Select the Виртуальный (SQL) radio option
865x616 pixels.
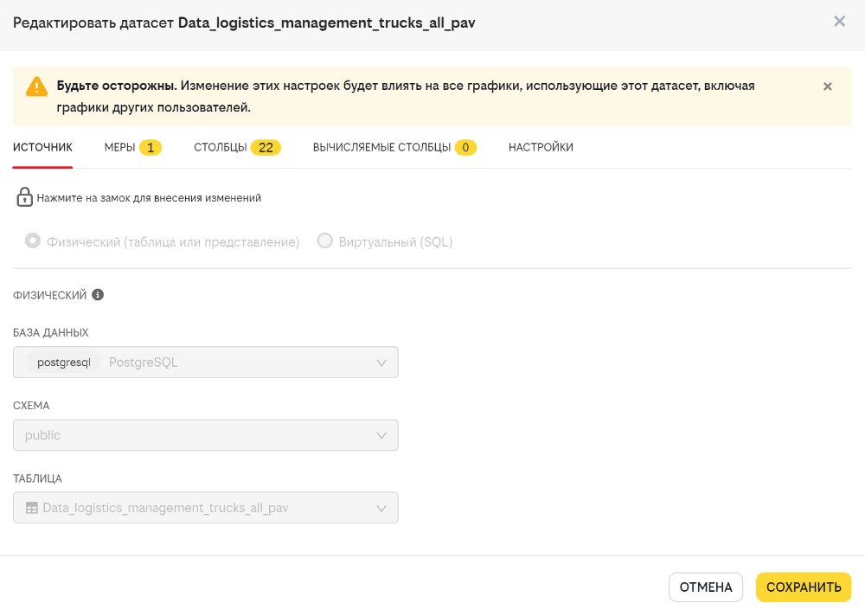(325, 241)
